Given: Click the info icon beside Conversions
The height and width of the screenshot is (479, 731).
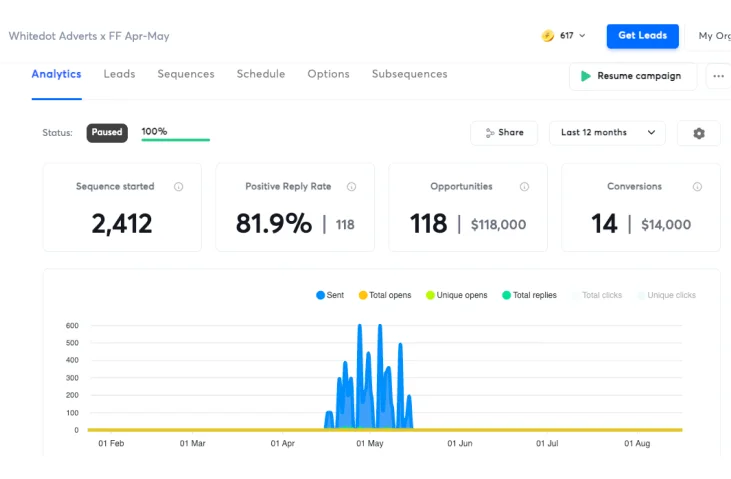Looking at the screenshot, I should (x=697, y=187).
